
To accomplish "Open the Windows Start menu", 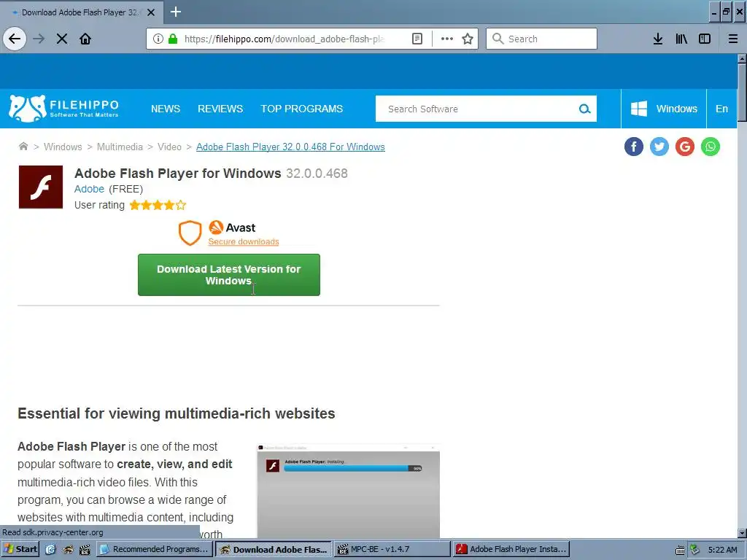I will tap(20, 549).
